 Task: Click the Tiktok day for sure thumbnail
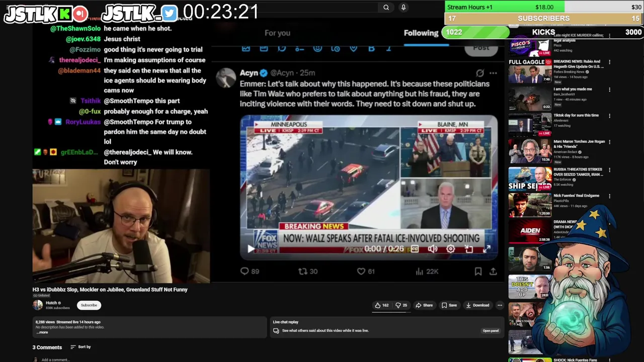[530, 125]
